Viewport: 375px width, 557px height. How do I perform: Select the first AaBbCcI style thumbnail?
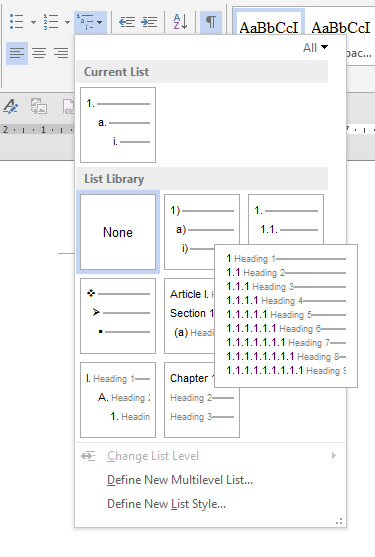pyautogui.click(x=269, y=22)
